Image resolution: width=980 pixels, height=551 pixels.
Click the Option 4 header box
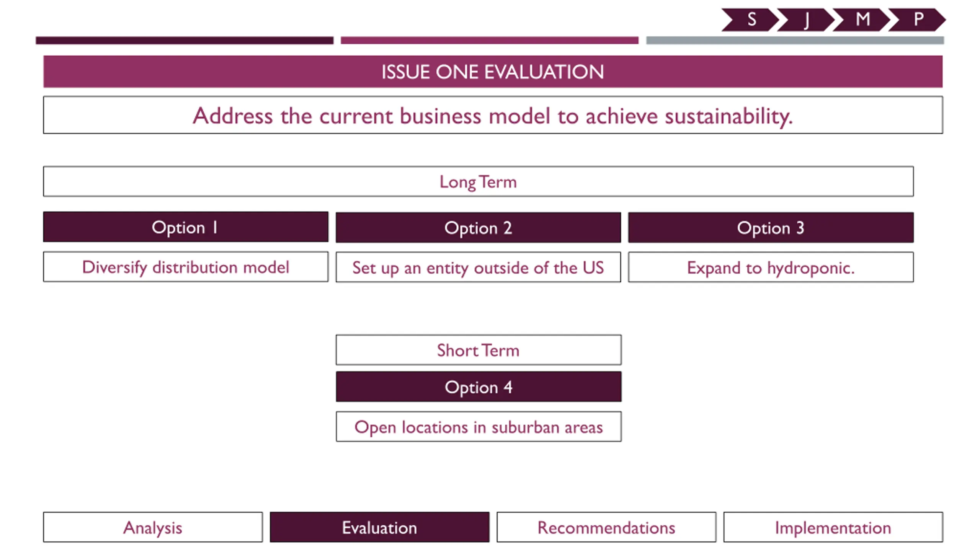479,387
